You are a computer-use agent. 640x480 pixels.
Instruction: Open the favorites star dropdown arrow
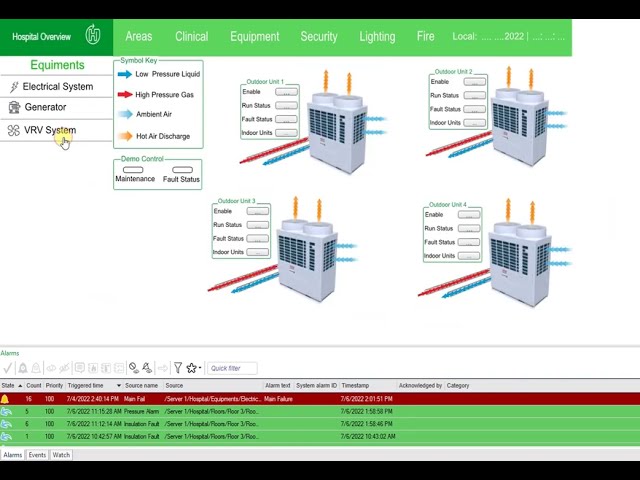pyautogui.click(x=200, y=368)
